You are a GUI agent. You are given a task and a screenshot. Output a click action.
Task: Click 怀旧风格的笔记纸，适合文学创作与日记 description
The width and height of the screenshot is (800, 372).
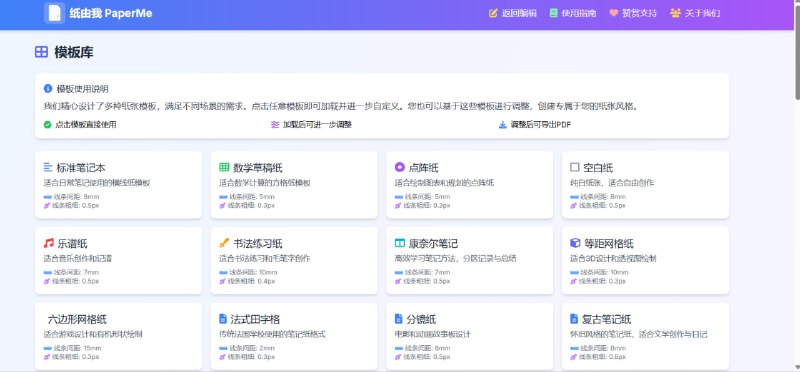(x=639, y=335)
